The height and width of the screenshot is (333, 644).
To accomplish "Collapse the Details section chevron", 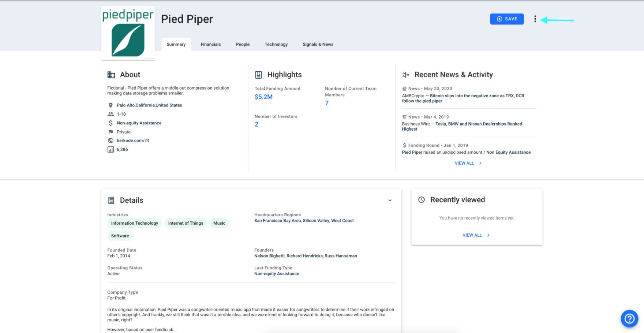I will pyautogui.click(x=390, y=200).
